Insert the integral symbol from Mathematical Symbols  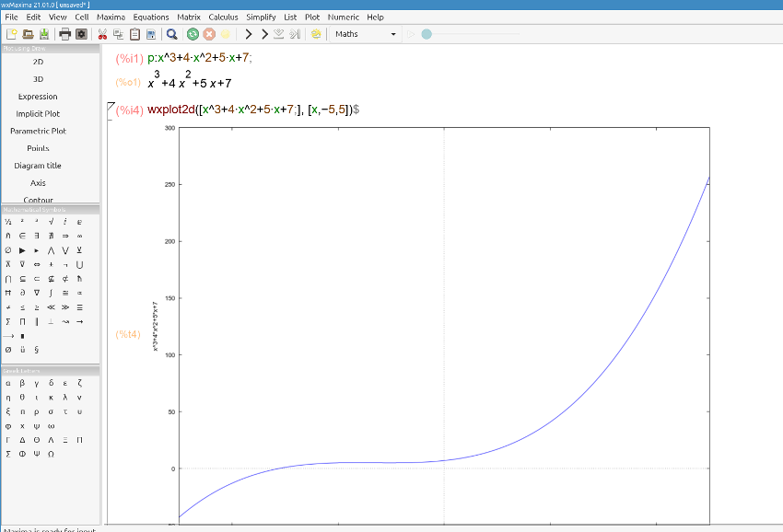pyautogui.click(x=51, y=293)
